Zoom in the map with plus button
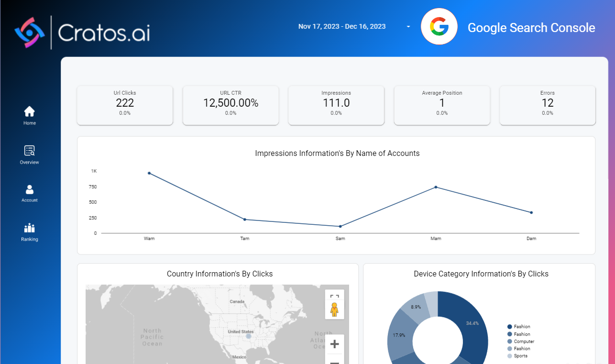This screenshot has height=364, width=615. 335,344
